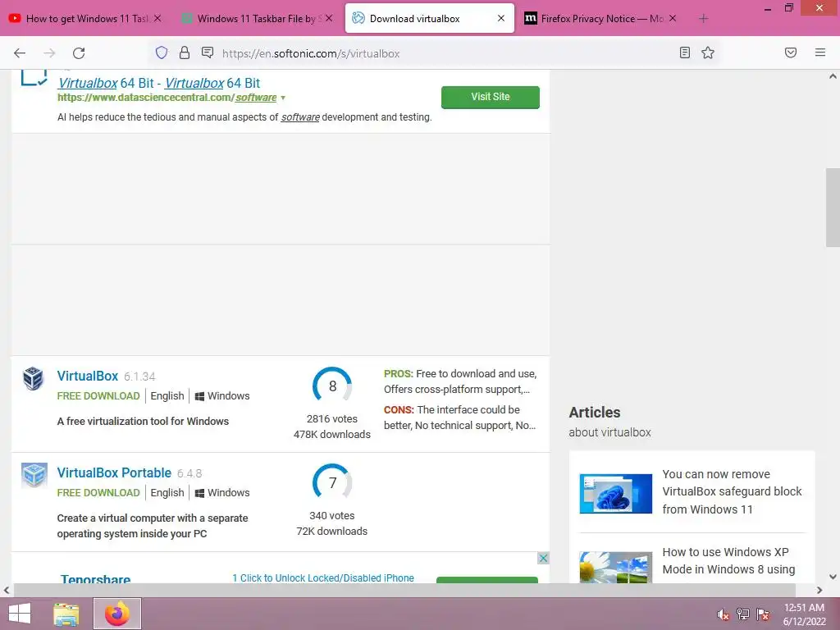Viewport: 840px width, 630px height.
Task: Click the horizontal scrollbar right arrow
Action: [x=819, y=591]
